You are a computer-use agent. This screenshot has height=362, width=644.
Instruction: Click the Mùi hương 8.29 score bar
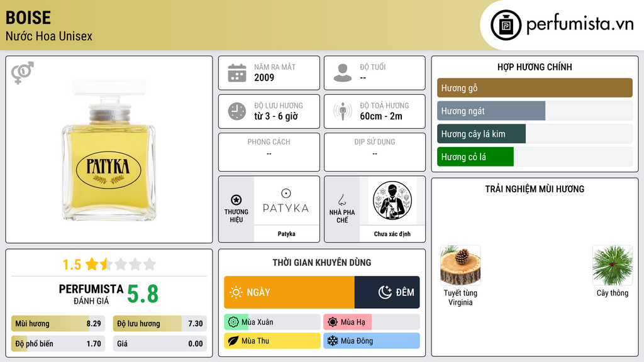(58, 324)
